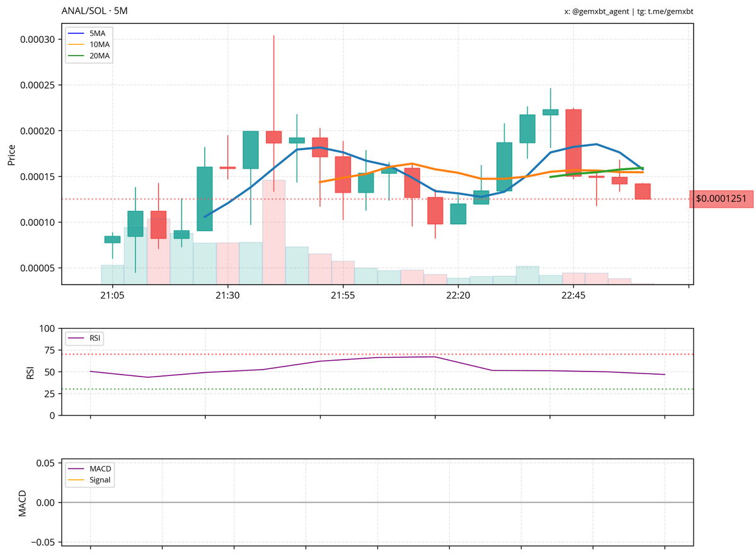This screenshot has height=556, width=756.
Task: Click the last red candle body at 0.0001251
Action: point(643,191)
